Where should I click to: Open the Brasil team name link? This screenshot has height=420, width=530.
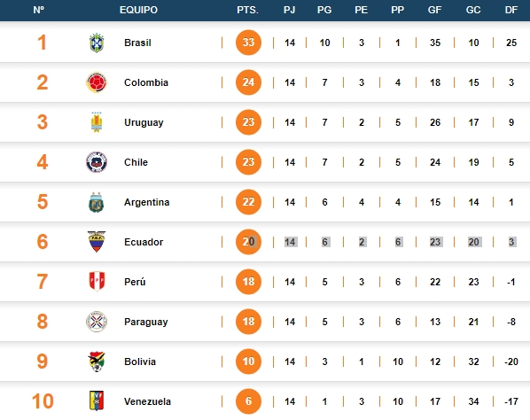point(137,43)
